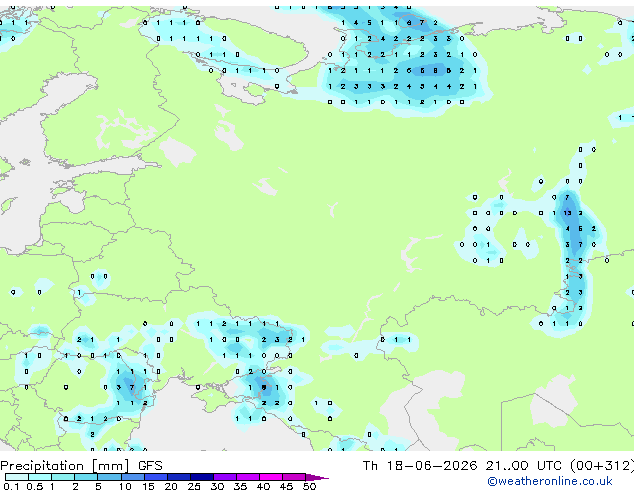The width and height of the screenshot is (634, 490).
Task: Pick the 25 to 30 legend color
Action: pos(202,477)
